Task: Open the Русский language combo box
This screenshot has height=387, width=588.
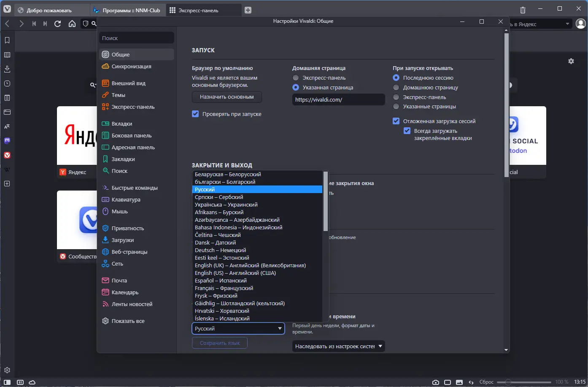Action: click(238, 328)
